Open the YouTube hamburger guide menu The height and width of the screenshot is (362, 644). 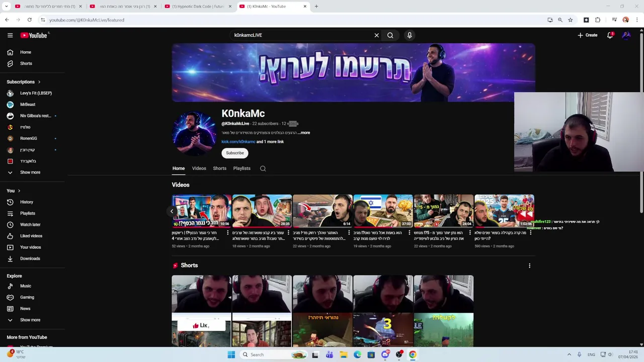[10, 35]
